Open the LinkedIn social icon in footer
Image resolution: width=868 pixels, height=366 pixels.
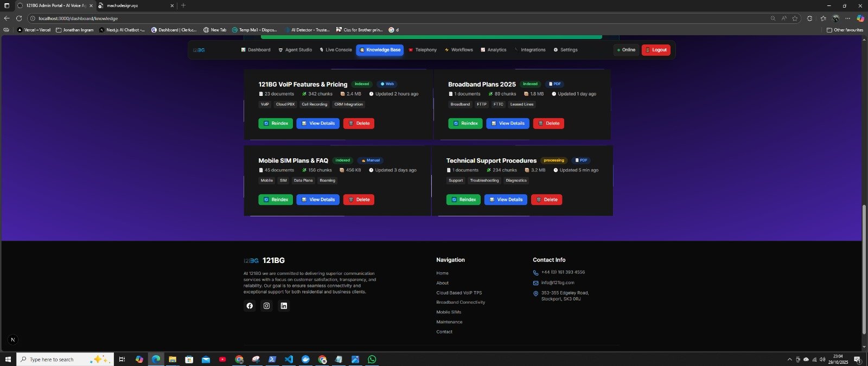(x=284, y=306)
